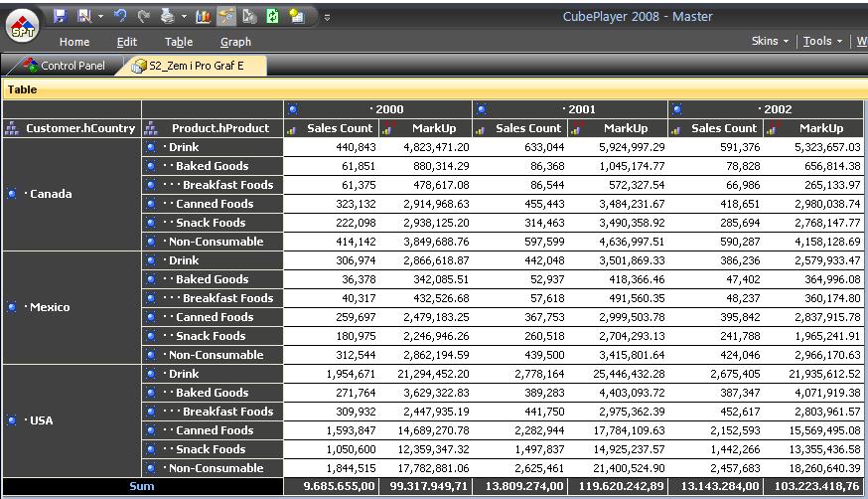Screen dimensions: 868x499
Task: Open the Customize Quick Access Toolbar arrow
Action: 327,17
